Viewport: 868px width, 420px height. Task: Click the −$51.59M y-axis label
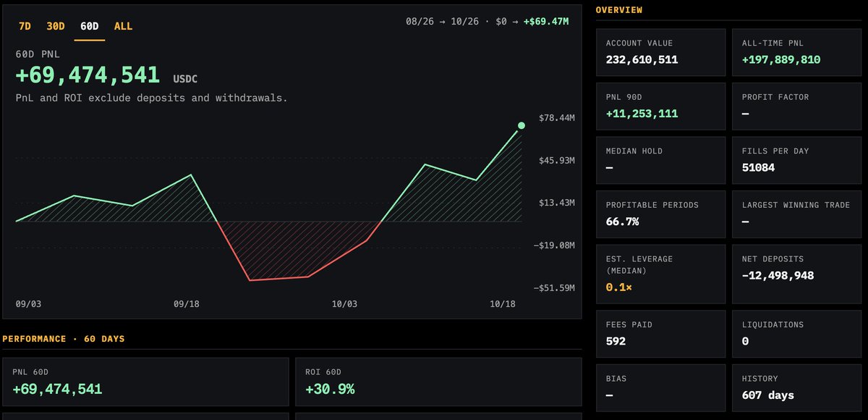click(554, 288)
